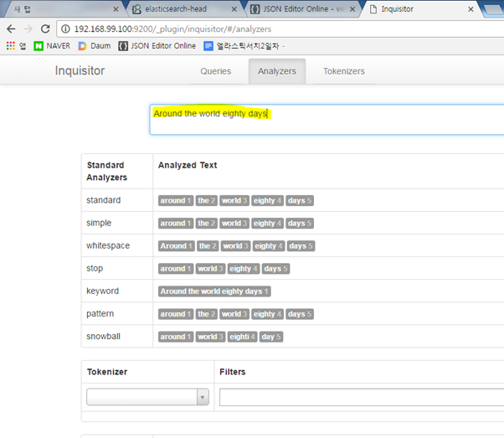Image resolution: width=504 pixels, height=438 pixels.
Task: Click the Inquisitor brand link
Action: pyautogui.click(x=80, y=71)
